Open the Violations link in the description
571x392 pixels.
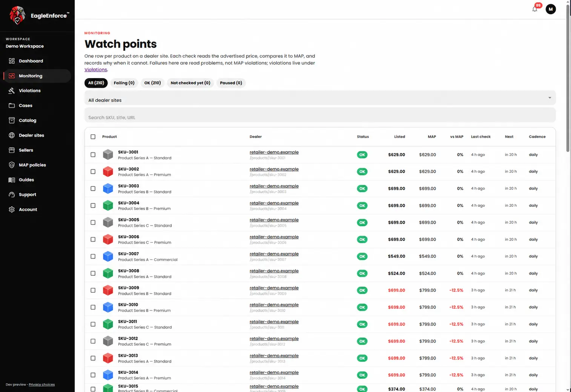pyautogui.click(x=95, y=69)
